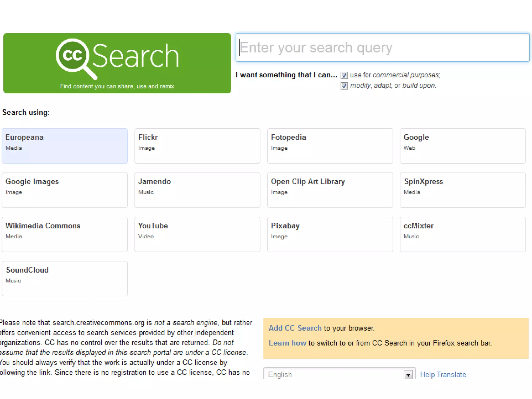Select Pixabay image search tile

coord(330,234)
